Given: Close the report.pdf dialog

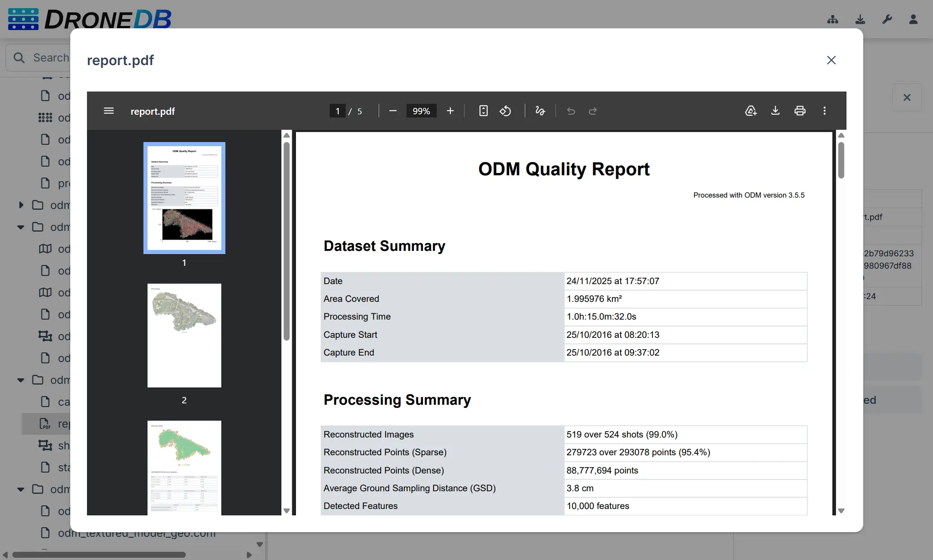Looking at the screenshot, I should point(831,60).
